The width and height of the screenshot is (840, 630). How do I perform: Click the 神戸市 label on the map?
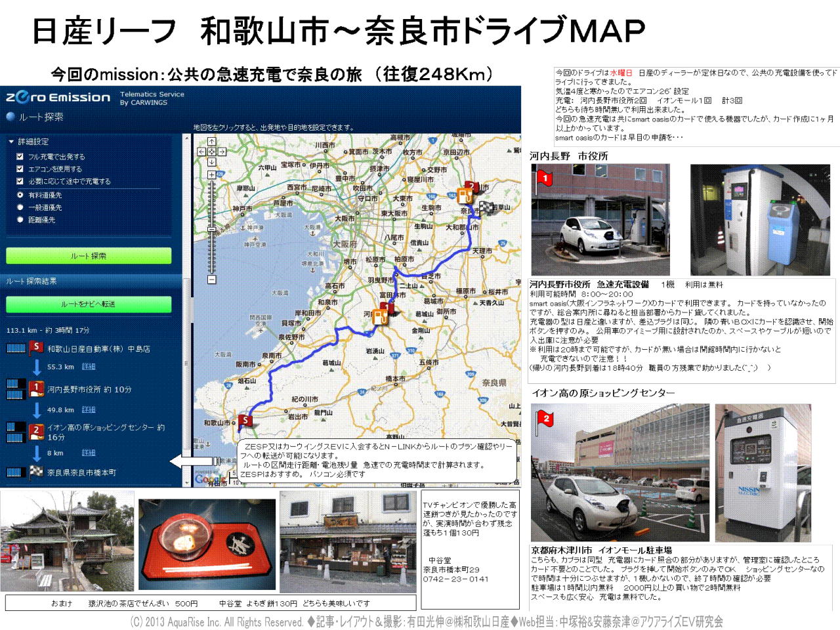click(242, 209)
